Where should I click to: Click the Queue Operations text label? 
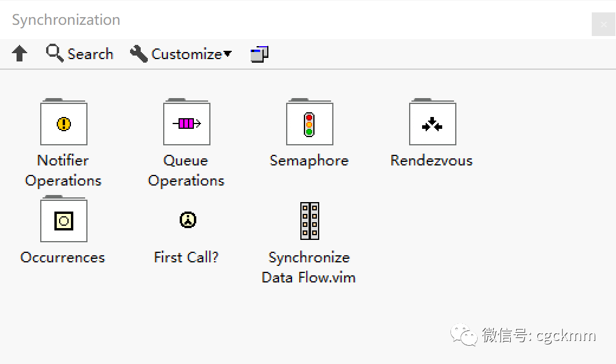(x=186, y=170)
